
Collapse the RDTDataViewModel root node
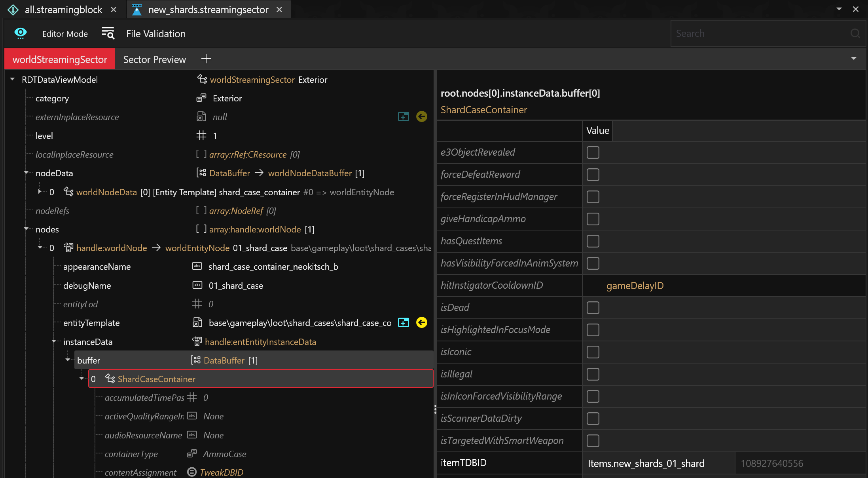[x=13, y=79]
